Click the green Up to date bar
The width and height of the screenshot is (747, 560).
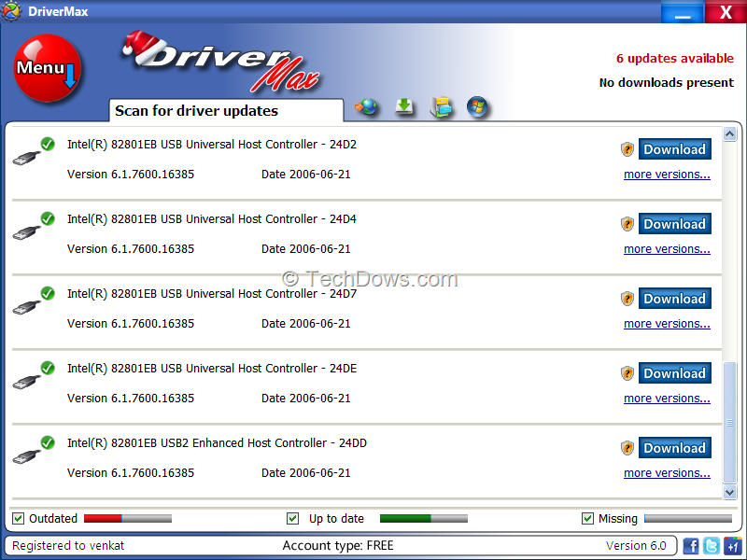point(424,518)
